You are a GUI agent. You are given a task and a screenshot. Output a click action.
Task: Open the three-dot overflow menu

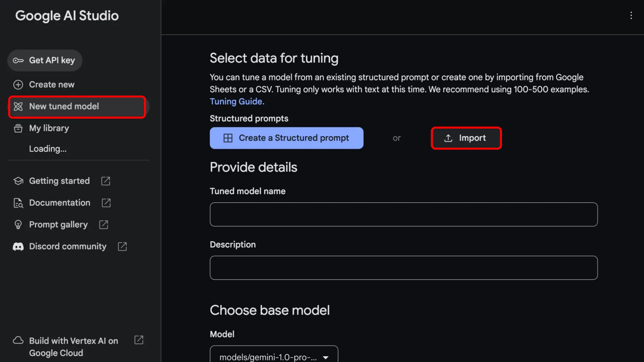tap(631, 15)
